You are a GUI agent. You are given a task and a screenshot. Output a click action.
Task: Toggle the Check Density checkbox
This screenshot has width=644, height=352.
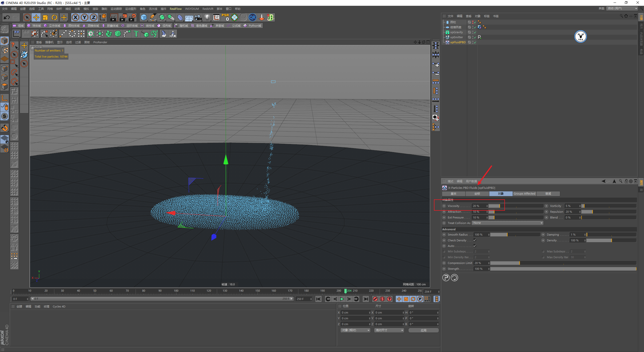pos(475,240)
